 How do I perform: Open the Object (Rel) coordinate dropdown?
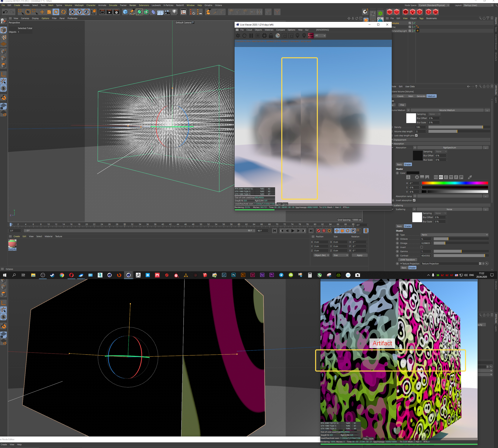[x=321, y=255]
